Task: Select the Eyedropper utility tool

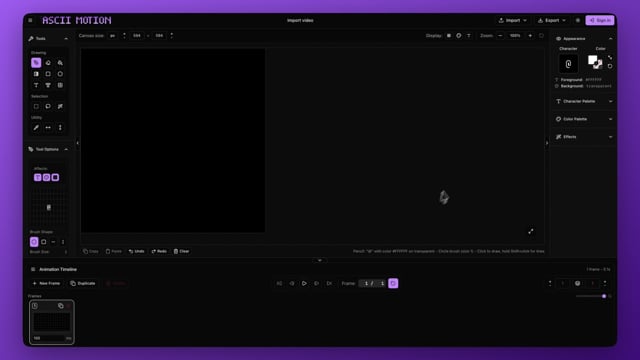Action: click(36, 127)
